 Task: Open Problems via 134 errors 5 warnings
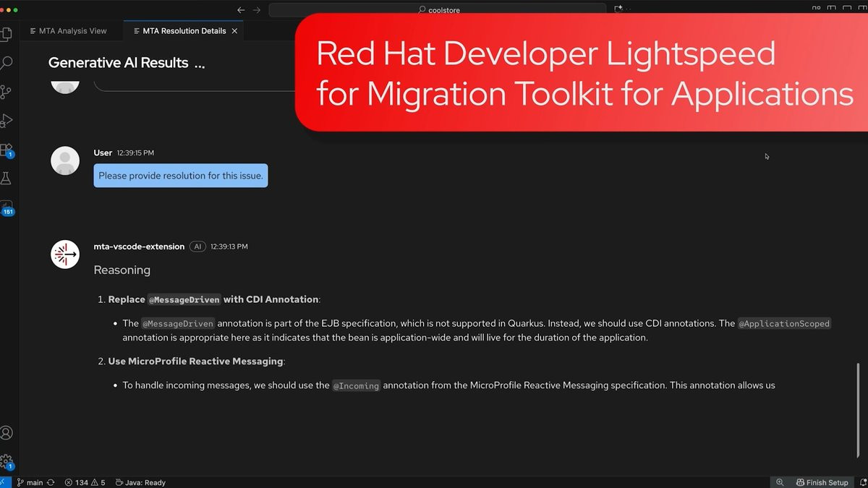click(x=85, y=482)
